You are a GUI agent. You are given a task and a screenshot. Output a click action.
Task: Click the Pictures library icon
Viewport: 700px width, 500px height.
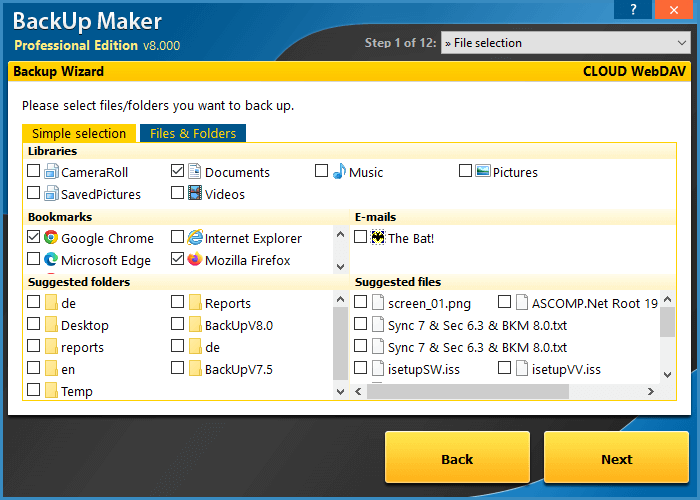[x=483, y=171]
